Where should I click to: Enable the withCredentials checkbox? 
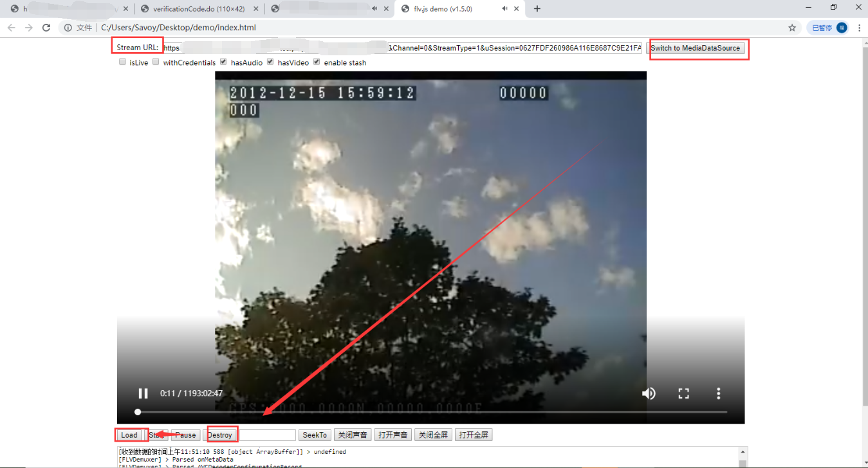[156, 62]
